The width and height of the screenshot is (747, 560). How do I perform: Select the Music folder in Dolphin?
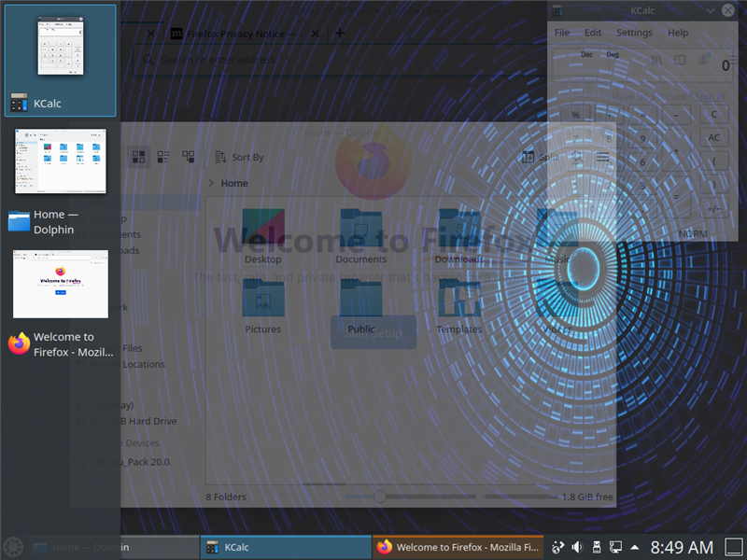click(557, 236)
